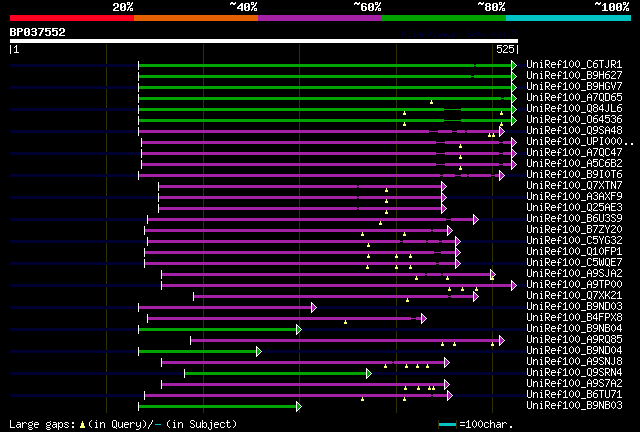Select the UniRef100_B6TU71 label

pos(574,395)
